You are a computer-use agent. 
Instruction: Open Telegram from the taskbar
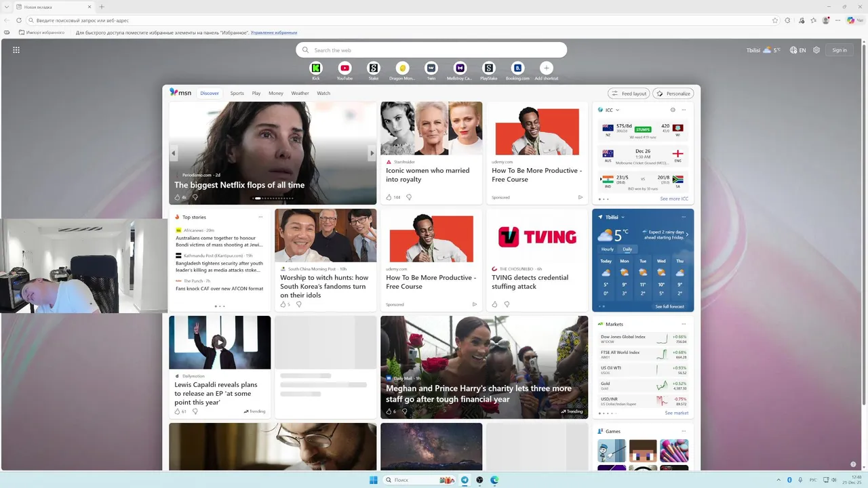click(x=465, y=480)
